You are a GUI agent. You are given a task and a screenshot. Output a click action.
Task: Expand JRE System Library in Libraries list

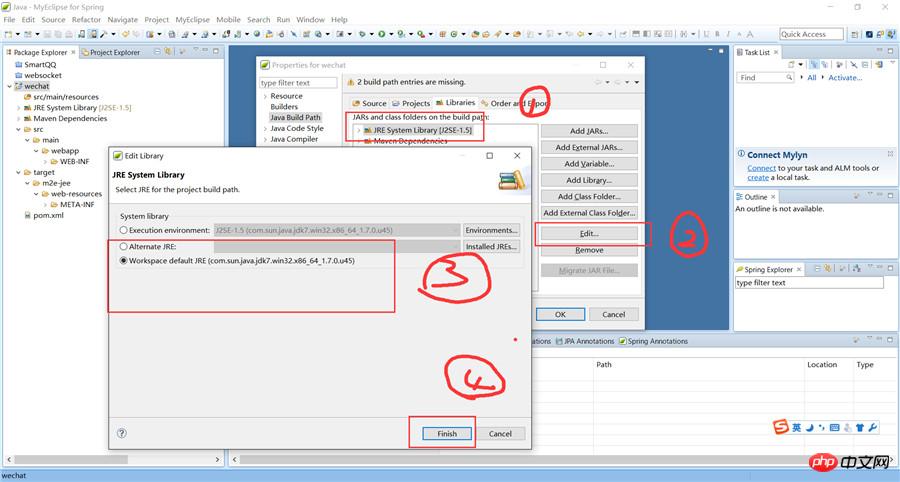pyautogui.click(x=359, y=130)
